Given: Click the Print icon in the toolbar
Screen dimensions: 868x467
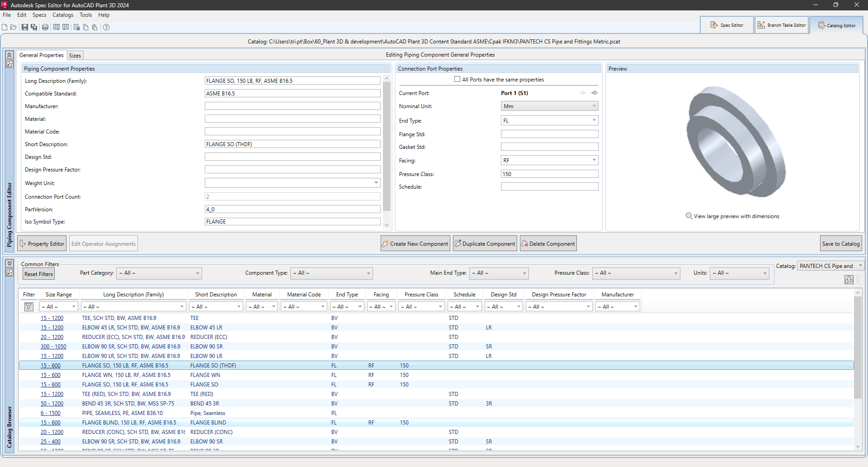Looking at the screenshot, I should [45, 27].
